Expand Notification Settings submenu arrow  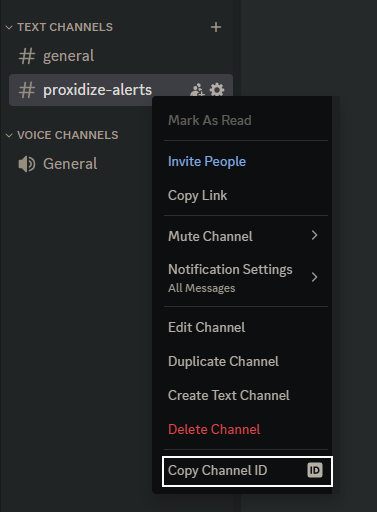pyautogui.click(x=314, y=277)
